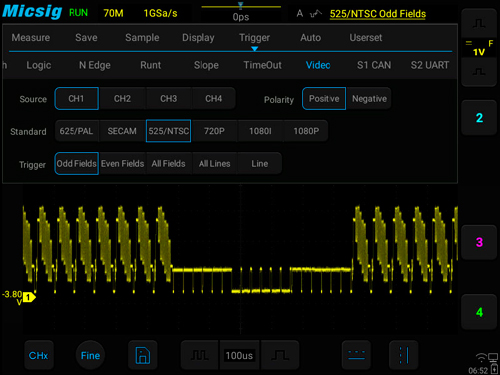Screen dimensions: 500x375
Task: Set trigger source to CH1
Action: coord(77,99)
